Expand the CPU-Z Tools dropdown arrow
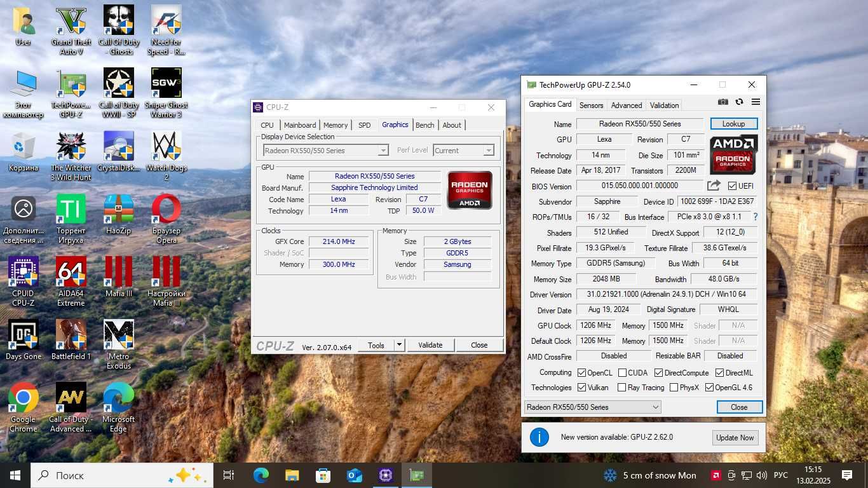 coord(399,345)
